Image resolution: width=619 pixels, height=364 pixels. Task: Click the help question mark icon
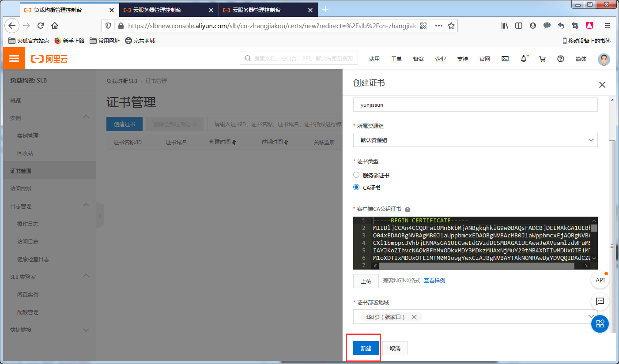click(561, 59)
